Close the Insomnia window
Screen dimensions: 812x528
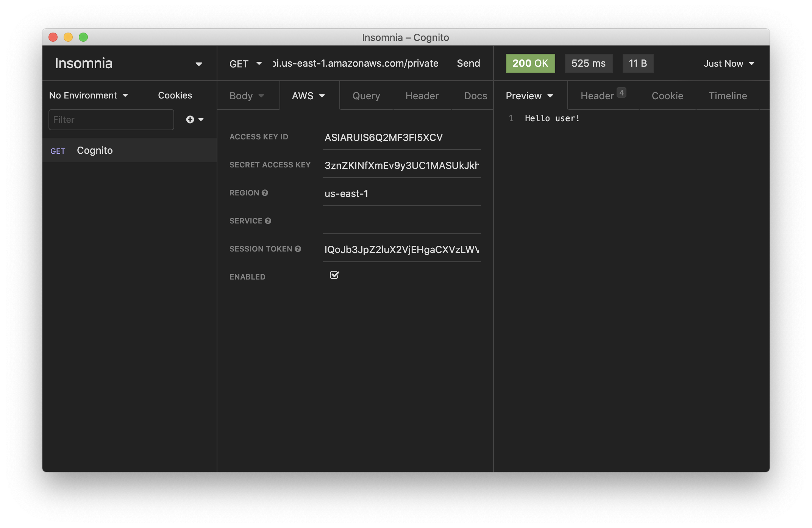click(x=53, y=37)
